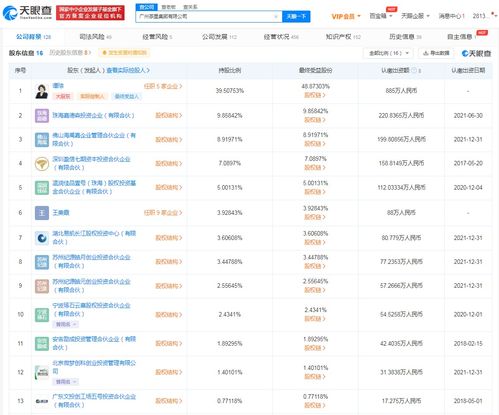
Task: Click the help icon beside 认缴出资额 header
Action: [x=414, y=70]
